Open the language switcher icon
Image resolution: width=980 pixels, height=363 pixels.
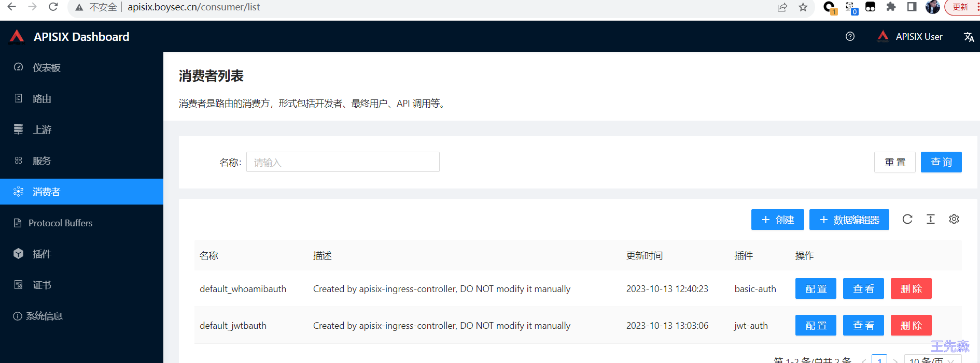969,37
